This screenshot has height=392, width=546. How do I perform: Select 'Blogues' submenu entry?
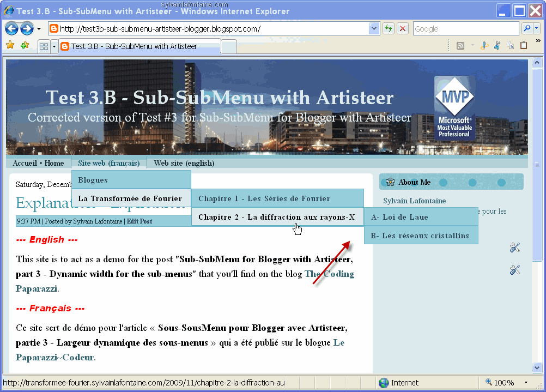point(131,180)
